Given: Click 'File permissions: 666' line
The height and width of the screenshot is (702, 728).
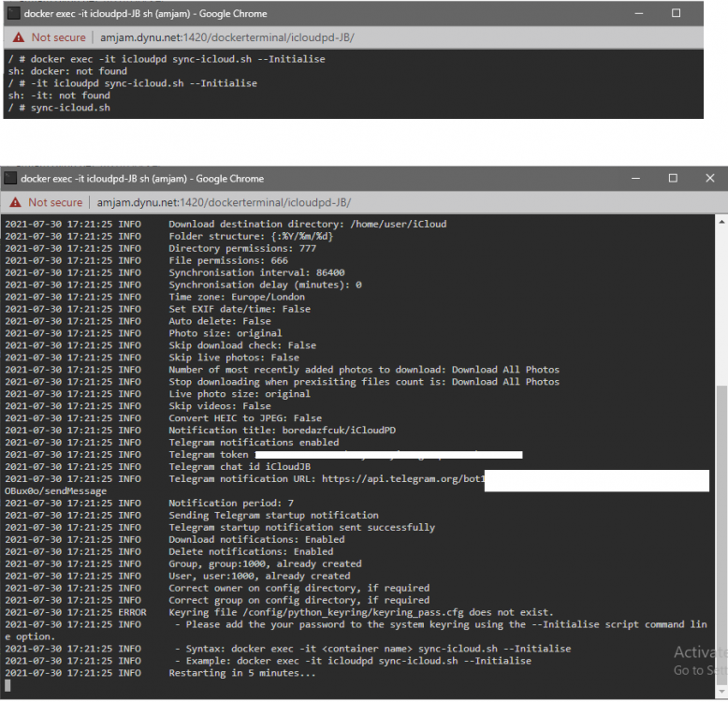Looking at the screenshot, I should coord(228,260).
